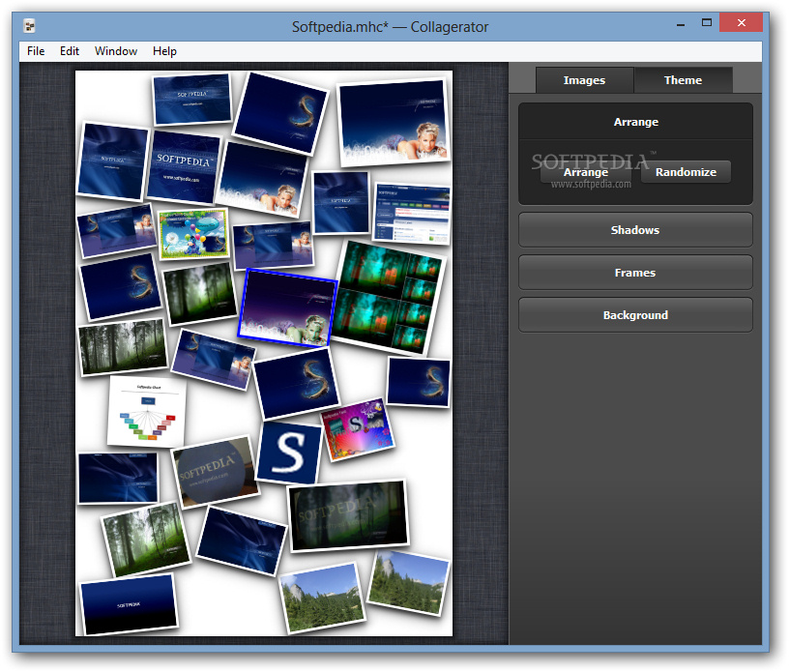Select the teal forest multi-panel photo

coord(389,298)
